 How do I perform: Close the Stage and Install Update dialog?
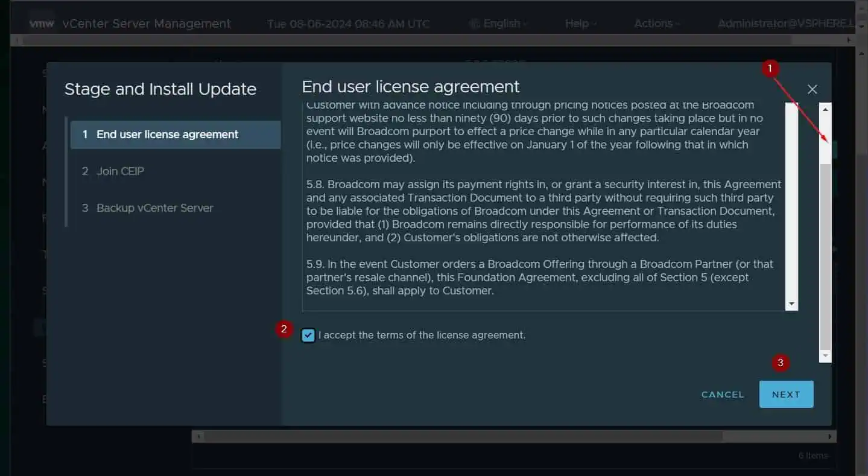812,89
